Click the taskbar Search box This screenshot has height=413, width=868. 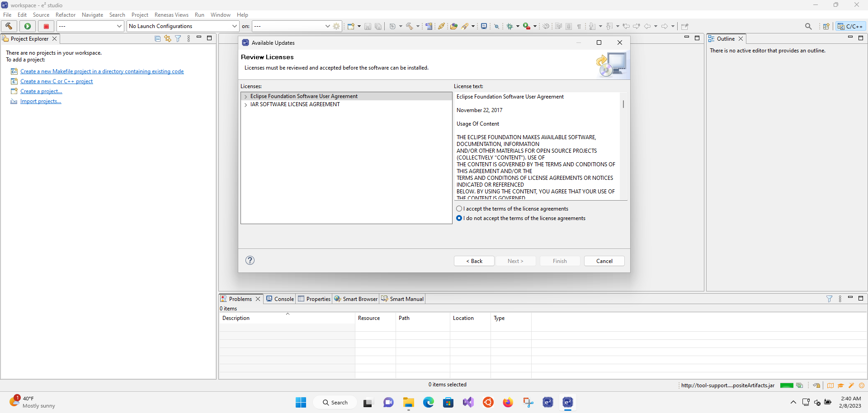pyautogui.click(x=335, y=402)
